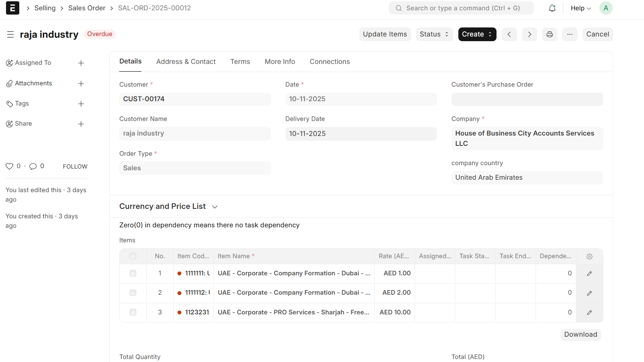Click the search command bar
644x362 pixels.
pyautogui.click(x=461, y=8)
